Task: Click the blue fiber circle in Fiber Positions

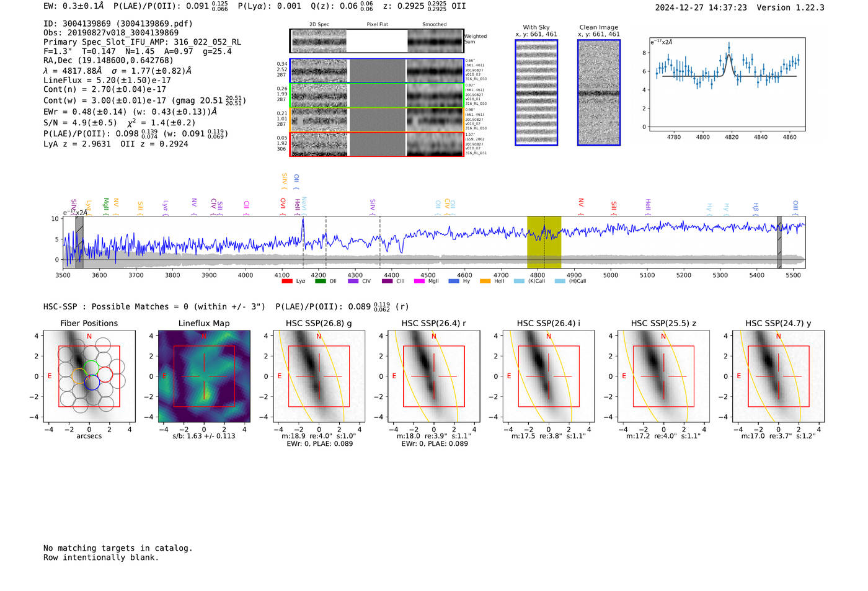Action: [x=92, y=383]
